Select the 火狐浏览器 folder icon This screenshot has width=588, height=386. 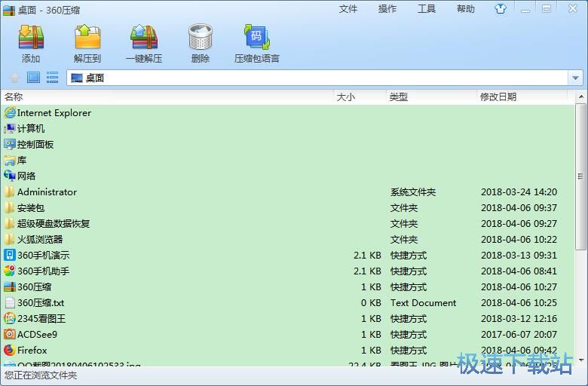[x=10, y=239]
